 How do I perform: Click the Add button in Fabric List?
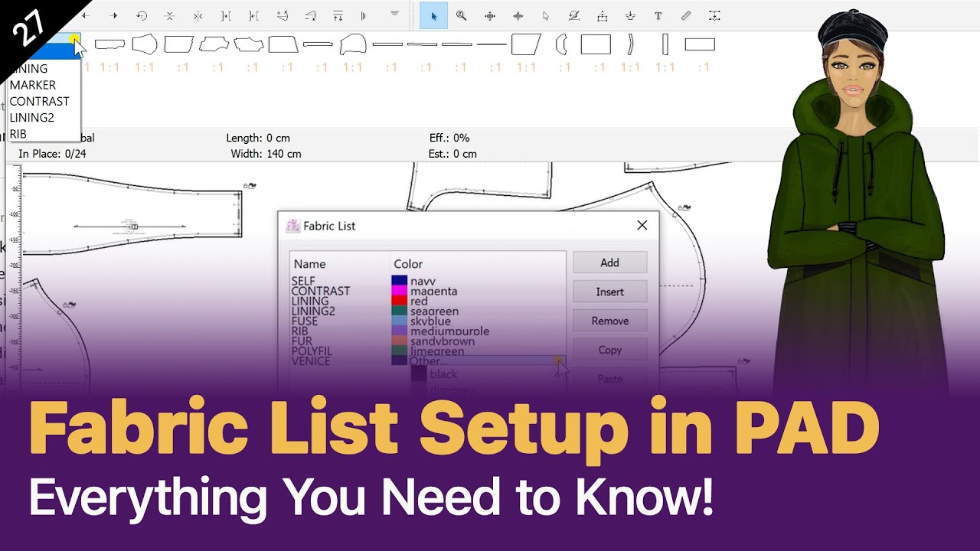[609, 262]
